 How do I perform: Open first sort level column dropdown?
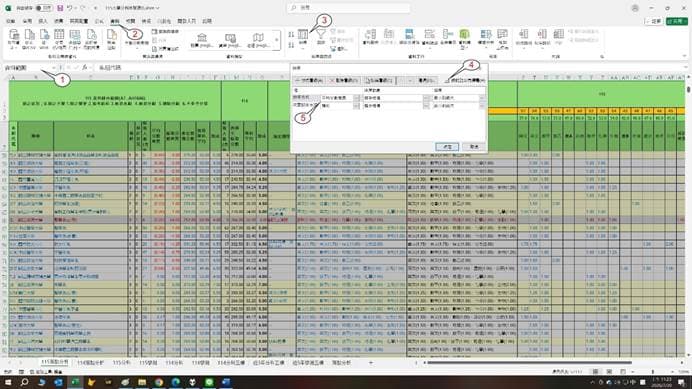click(357, 98)
